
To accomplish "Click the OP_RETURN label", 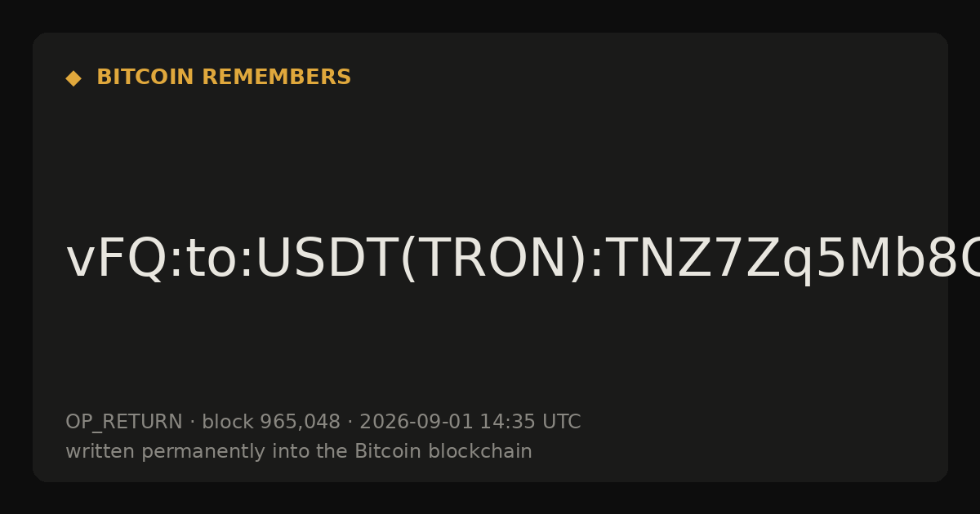I will point(124,423).
